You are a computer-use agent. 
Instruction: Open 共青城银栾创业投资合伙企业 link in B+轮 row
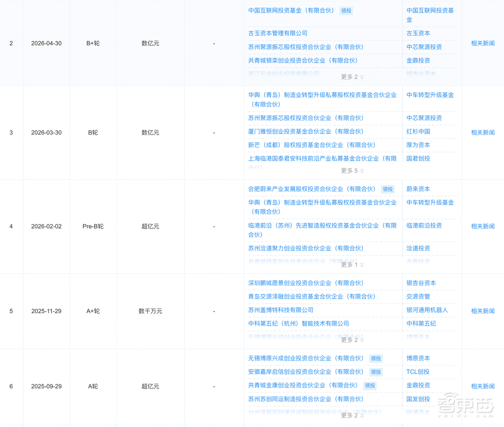click(x=303, y=60)
